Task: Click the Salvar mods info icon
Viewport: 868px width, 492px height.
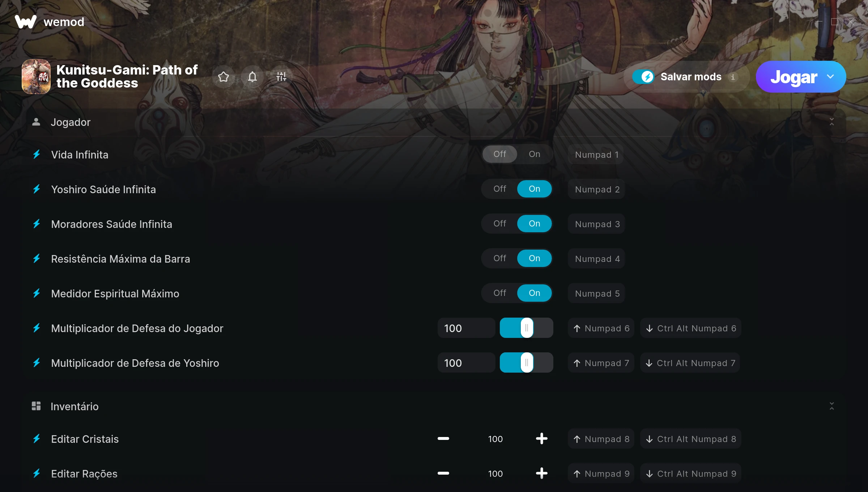Action: point(733,77)
